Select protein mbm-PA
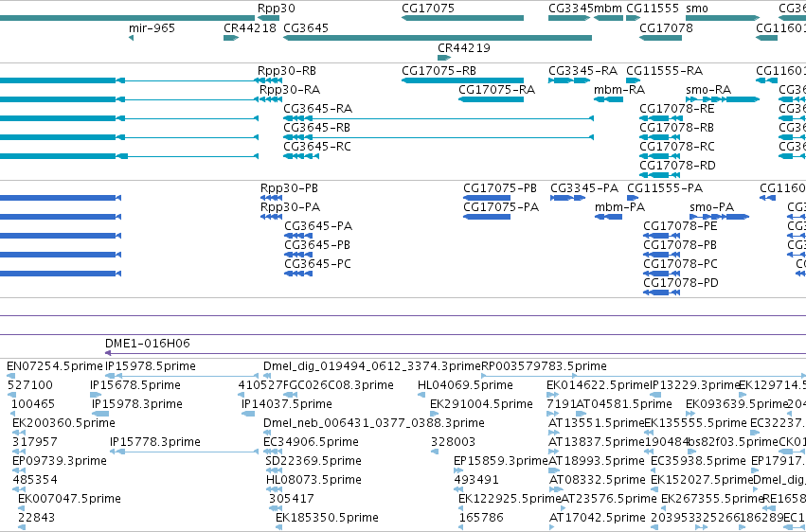Screen dimensions: 806x532 tap(619, 207)
